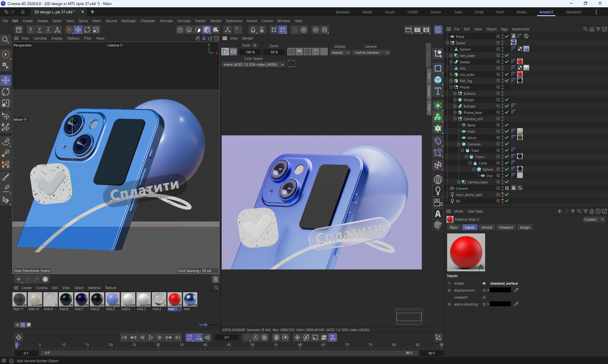This screenshot has height=364, width=608.
Task: Click the Cube primitive icon
Action: click(x=438, y=80)
